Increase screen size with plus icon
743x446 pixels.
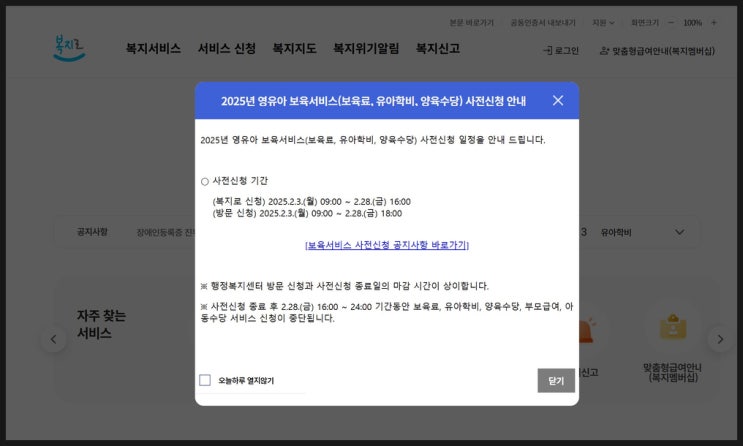714,23
